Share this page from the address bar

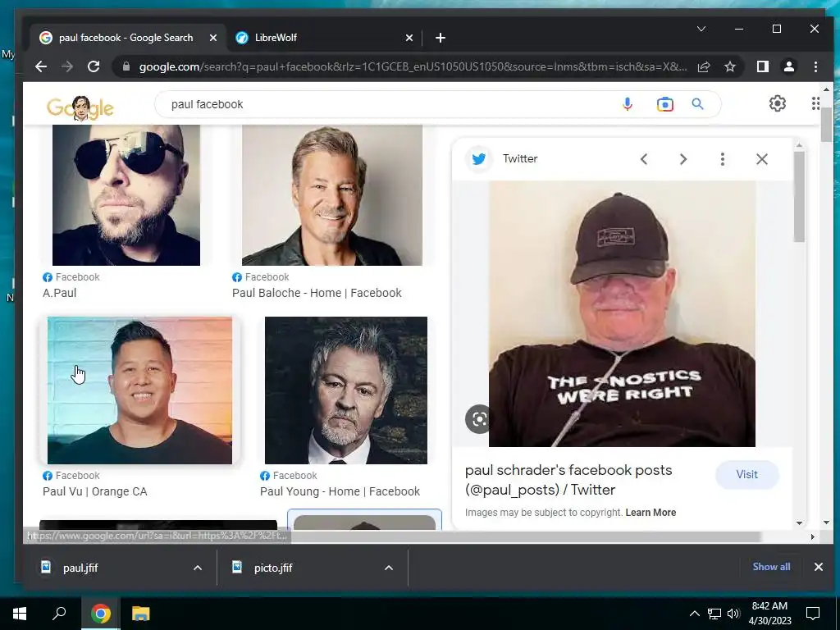704,66
